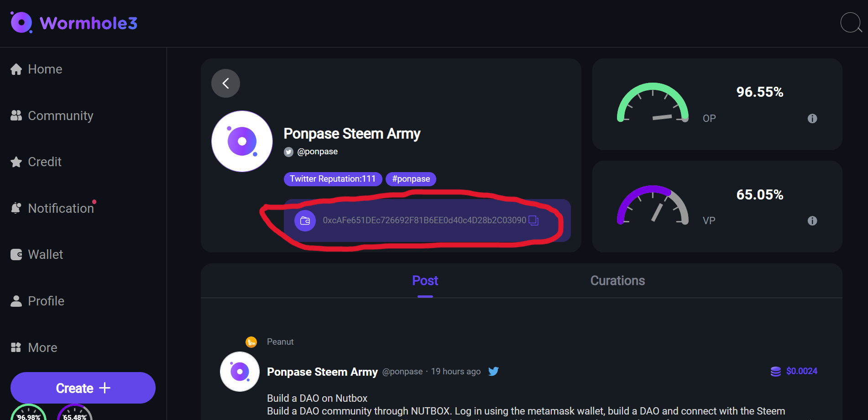Select the Community sidebar icon
Image resolution: width=868 pixels, height=420 pixels.
16,115
